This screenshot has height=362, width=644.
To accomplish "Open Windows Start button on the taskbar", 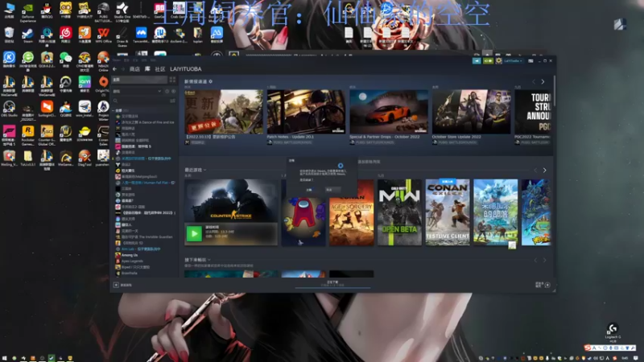I will click(5, 358).
